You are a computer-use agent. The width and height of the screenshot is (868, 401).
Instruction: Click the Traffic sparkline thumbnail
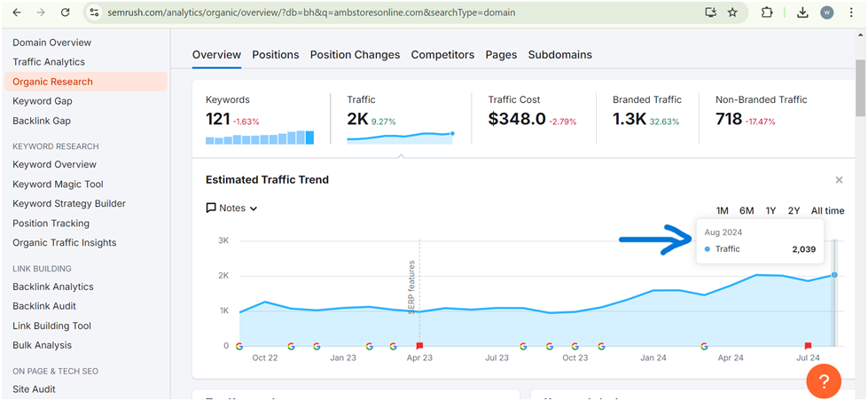pos(400,138)
